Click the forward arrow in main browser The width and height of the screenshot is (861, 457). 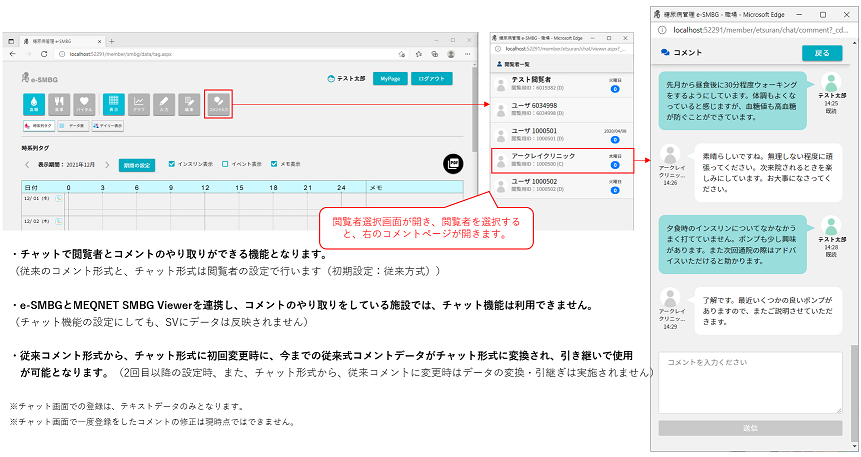coord(28,54)
